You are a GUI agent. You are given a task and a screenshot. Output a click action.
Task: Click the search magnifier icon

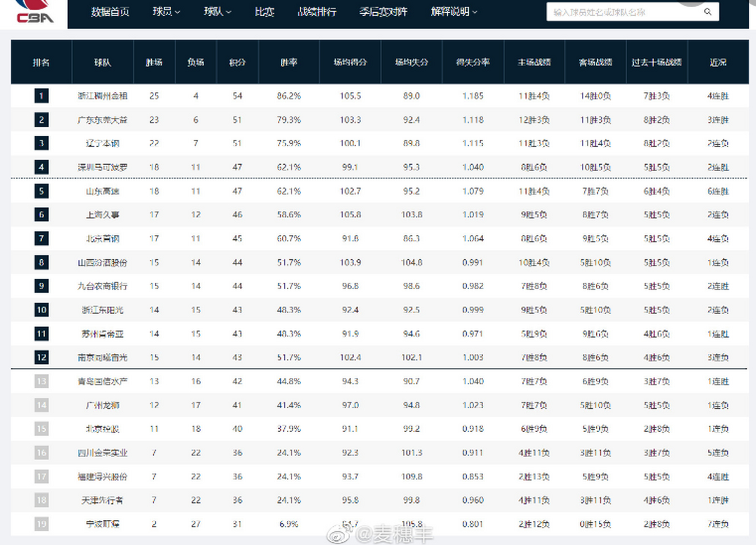707,12
